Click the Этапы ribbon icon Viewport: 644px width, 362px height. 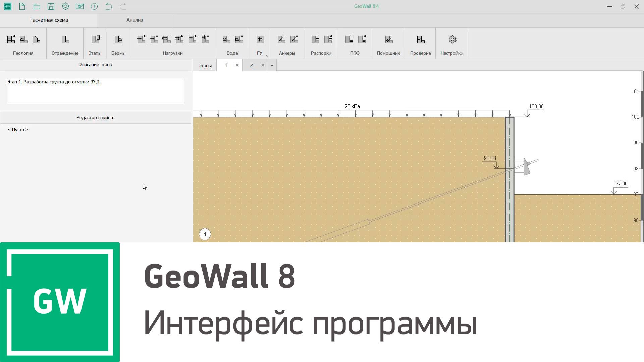point(95,39)
